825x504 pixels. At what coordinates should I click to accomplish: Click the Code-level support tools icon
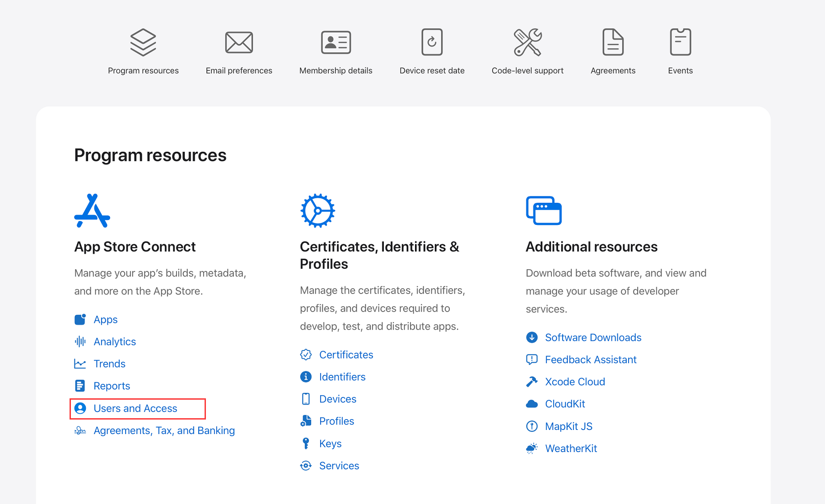(527, 42)
